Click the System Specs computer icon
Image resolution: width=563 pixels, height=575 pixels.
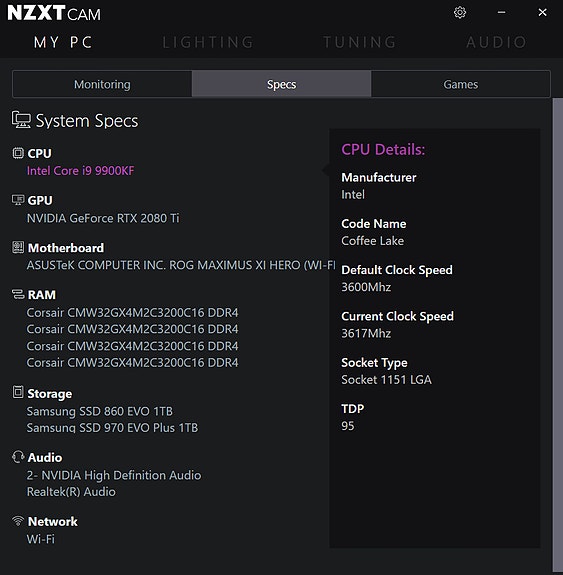pyautogui.click(x=21, y=120)
